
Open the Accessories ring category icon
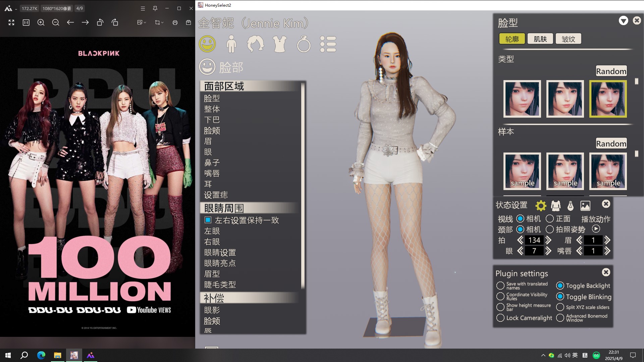point(304,44)
